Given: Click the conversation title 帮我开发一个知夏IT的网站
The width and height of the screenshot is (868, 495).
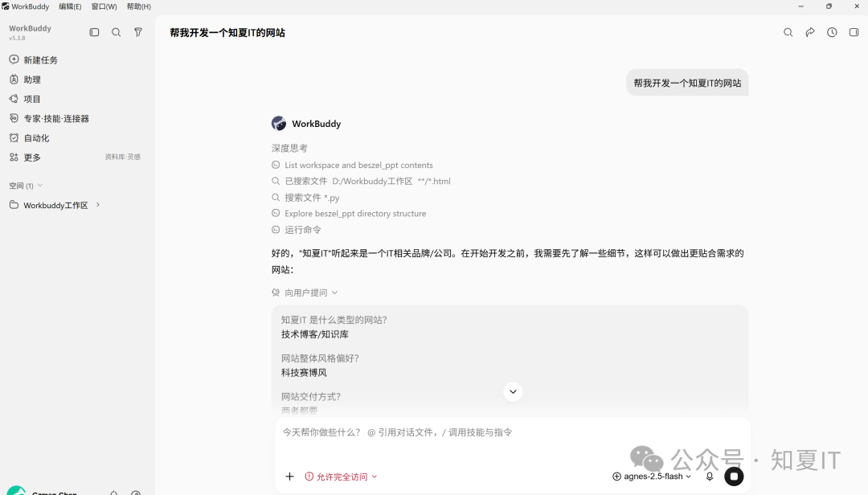Looking at the screenshot, I should point(227,33).
